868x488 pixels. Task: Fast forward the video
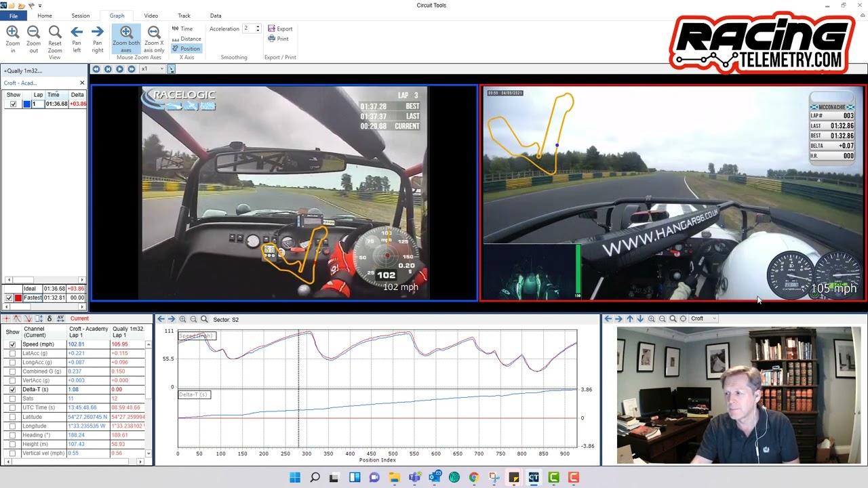point(132,69)
